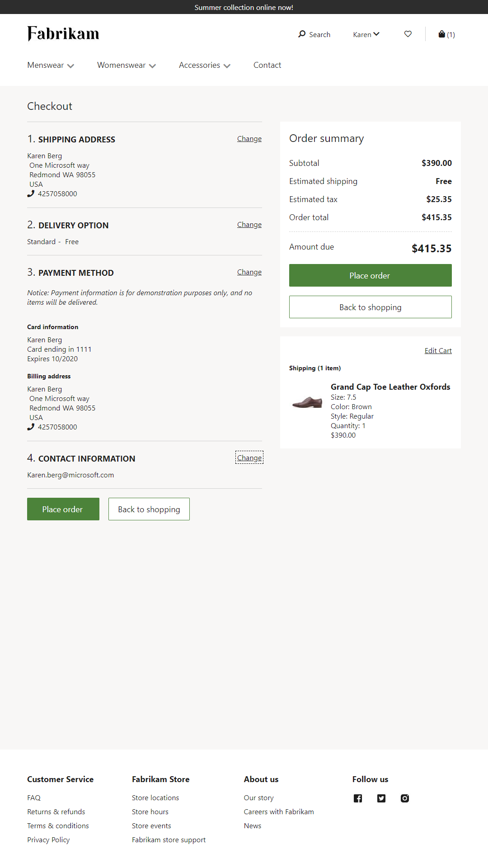Open Fabrikam's Instagram icon
This screenshot has height=868, width=488.
(x=405, y=798)
